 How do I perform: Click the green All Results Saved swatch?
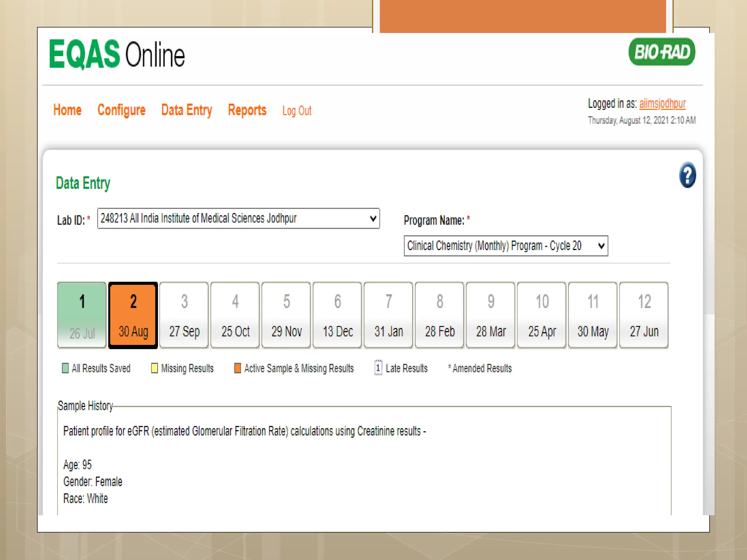click(65, 368)
